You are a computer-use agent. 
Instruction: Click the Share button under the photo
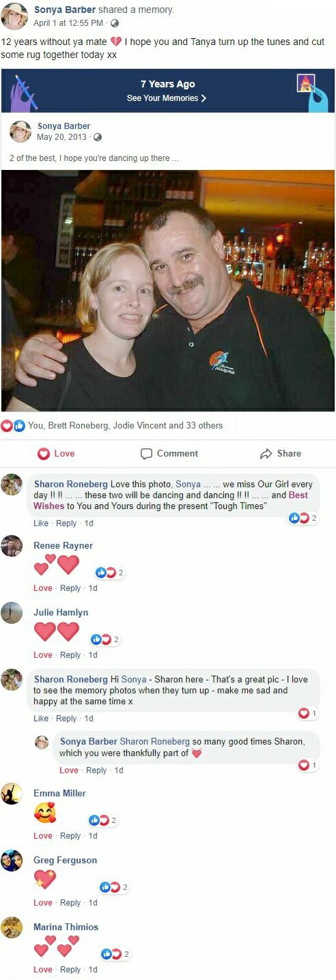(280, 453)
